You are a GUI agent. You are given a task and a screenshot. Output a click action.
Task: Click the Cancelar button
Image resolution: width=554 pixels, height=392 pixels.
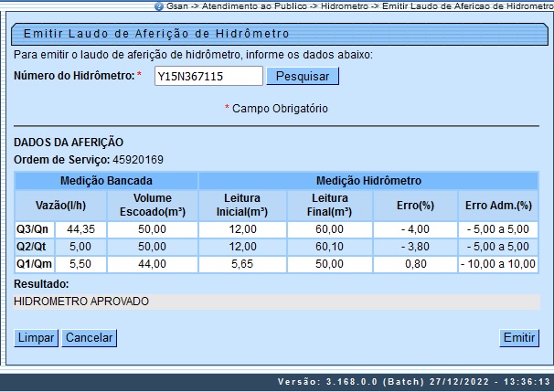click(x=89, y=338)
